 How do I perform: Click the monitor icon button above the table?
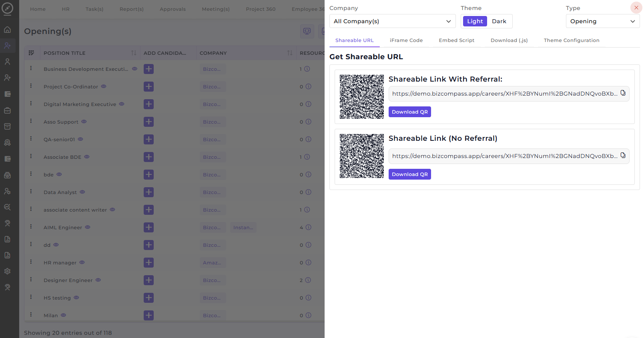[x=307, y=31]
